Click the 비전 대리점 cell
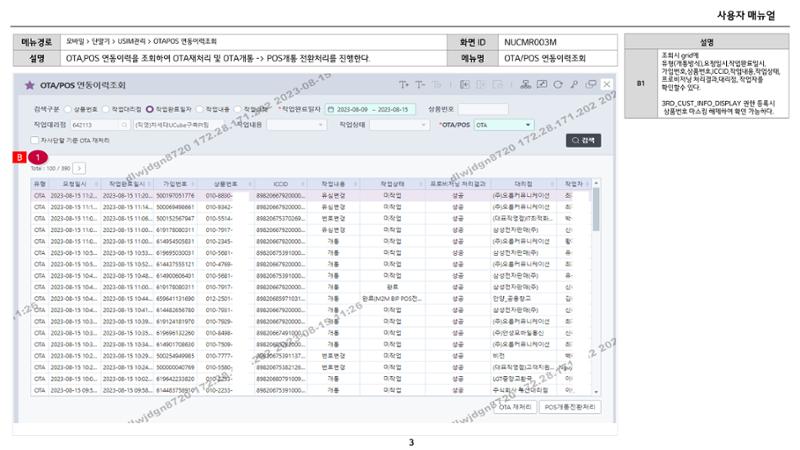The image size is (800, 450). click(x=523, y=356)
